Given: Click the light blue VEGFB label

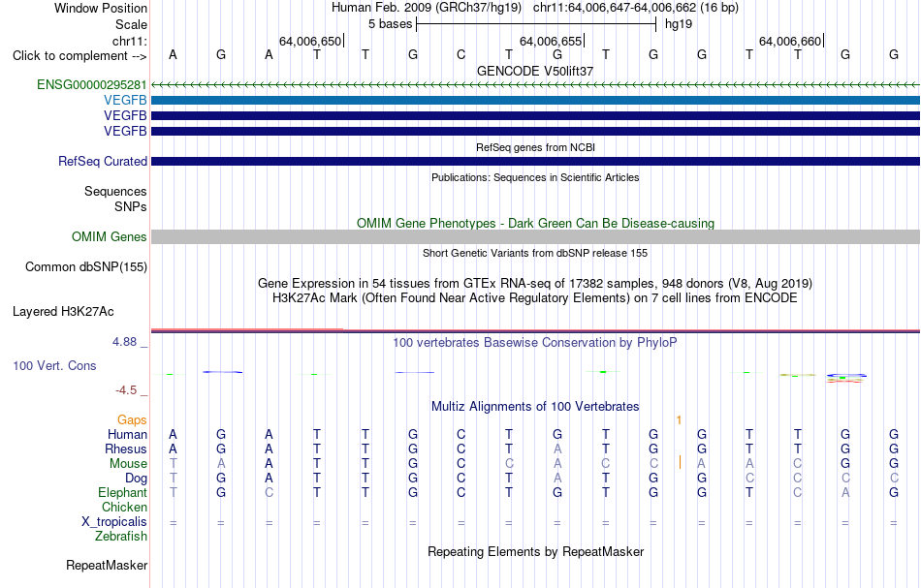Looking at the screenshot, I should click(x=125, y=101).
